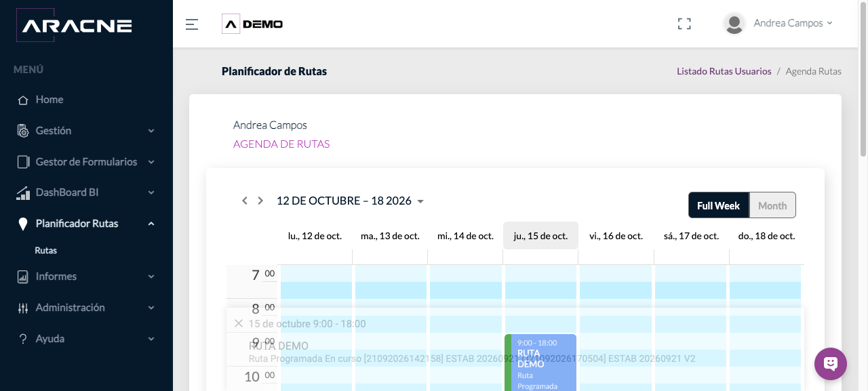
Task: Click the page vertical scrollbar
Action: [x=863, y=80]
